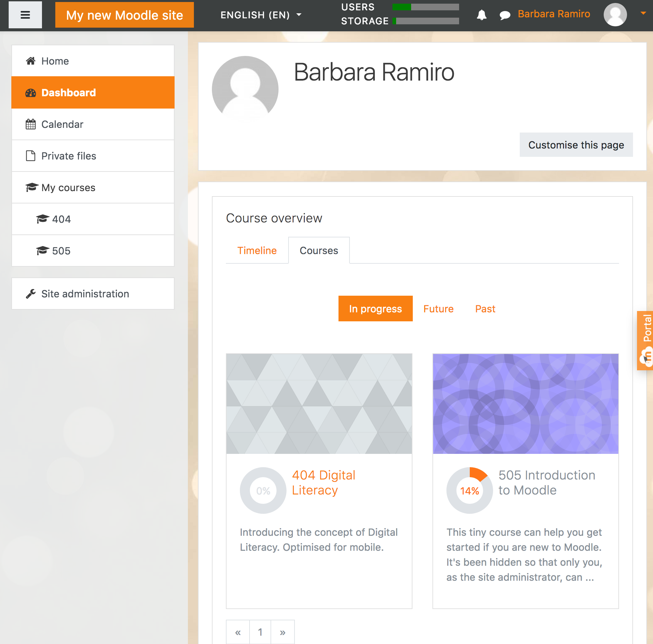653x644 pixels.
Task: Show Past courses
Action: pos(485,308)
